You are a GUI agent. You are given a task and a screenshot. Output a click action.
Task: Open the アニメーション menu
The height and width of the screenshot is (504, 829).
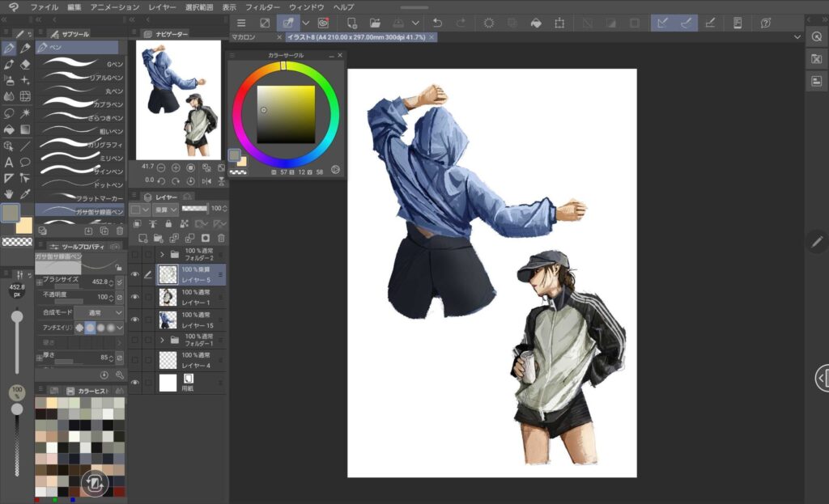click(x=114, y=6)
